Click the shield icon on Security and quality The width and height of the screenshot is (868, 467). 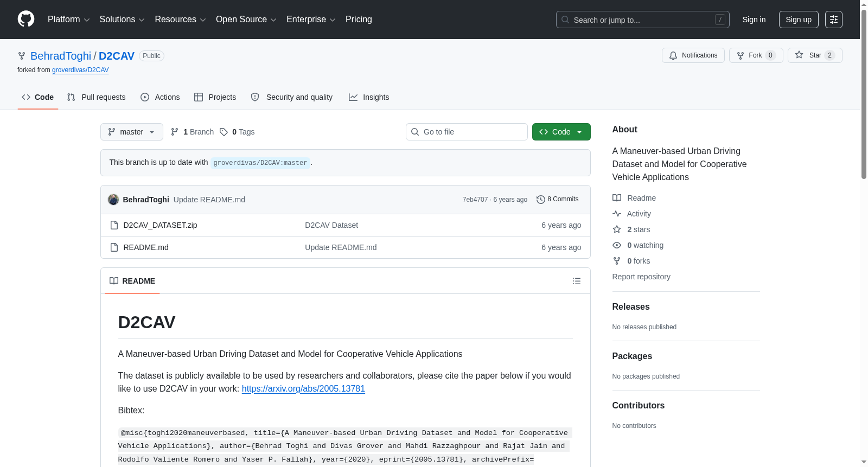tap(255, 97)
